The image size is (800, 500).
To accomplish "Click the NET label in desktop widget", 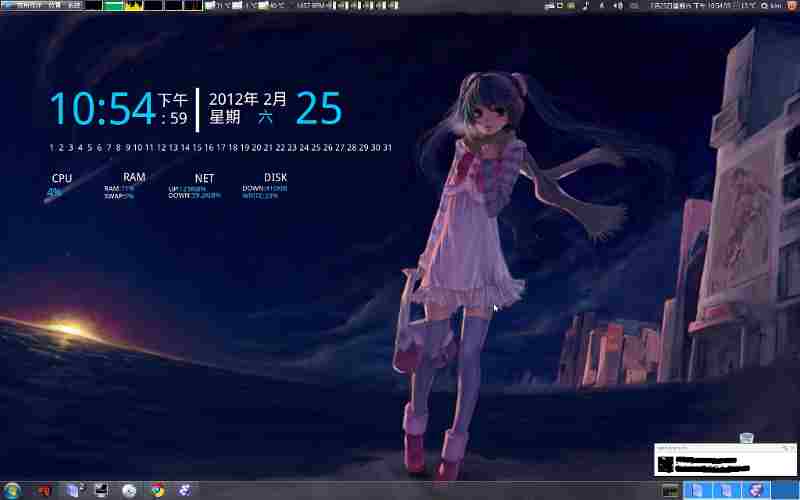I will (204, 178).
